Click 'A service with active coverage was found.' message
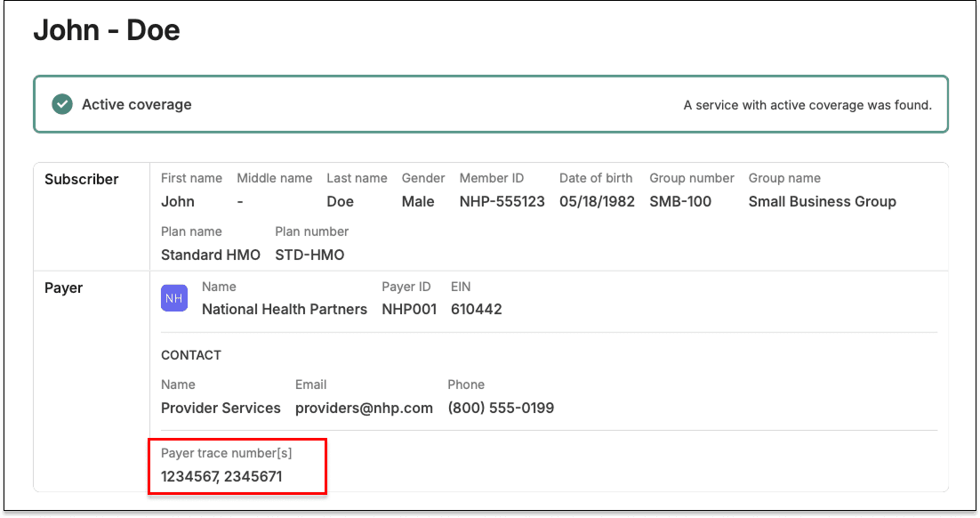 tap(807, 105)
